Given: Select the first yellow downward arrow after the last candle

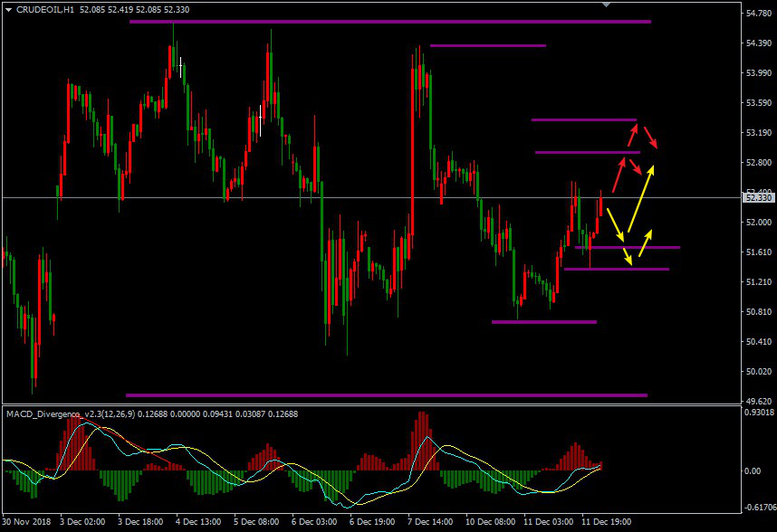Looking at the screenshot, I should point(614,222).
